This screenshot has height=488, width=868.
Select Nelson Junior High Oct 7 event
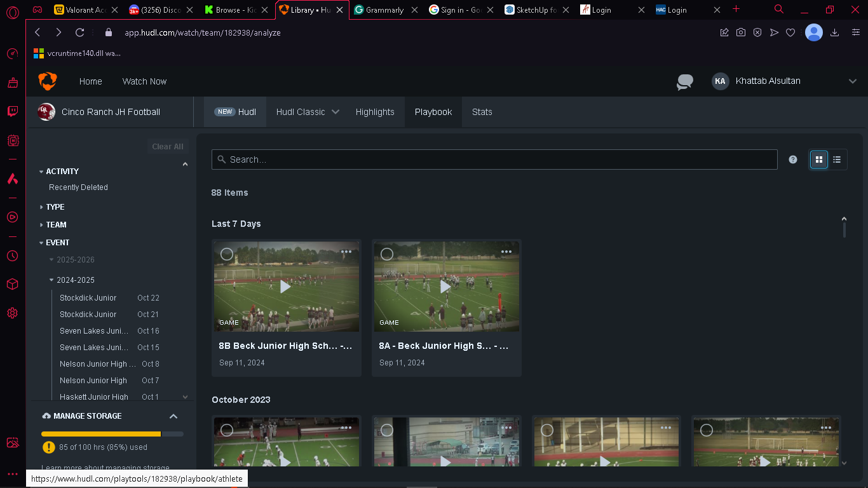[x=109, y=381]
